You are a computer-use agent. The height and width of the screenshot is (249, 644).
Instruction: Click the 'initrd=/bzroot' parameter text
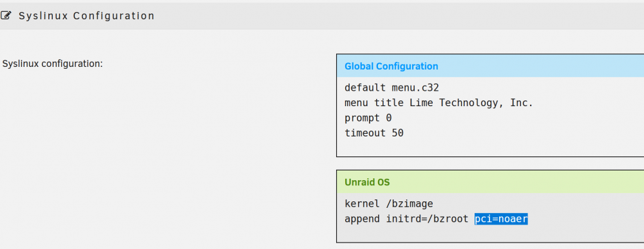pos(427,219)
